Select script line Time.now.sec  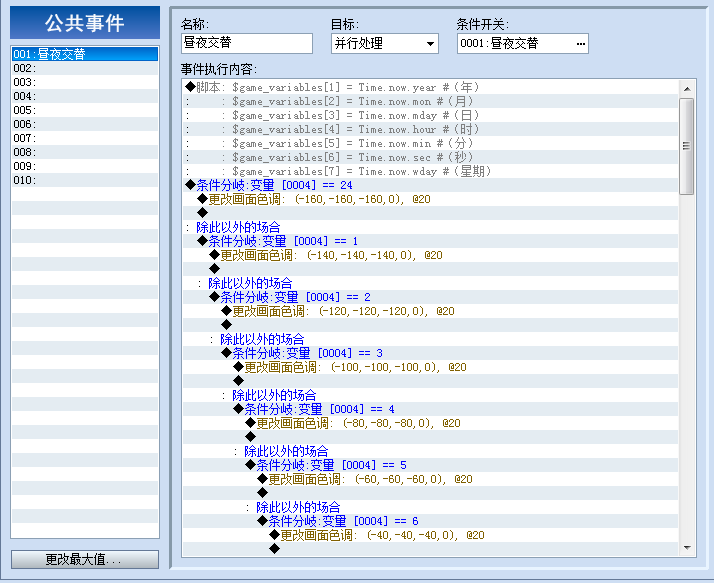click(430, 157)
